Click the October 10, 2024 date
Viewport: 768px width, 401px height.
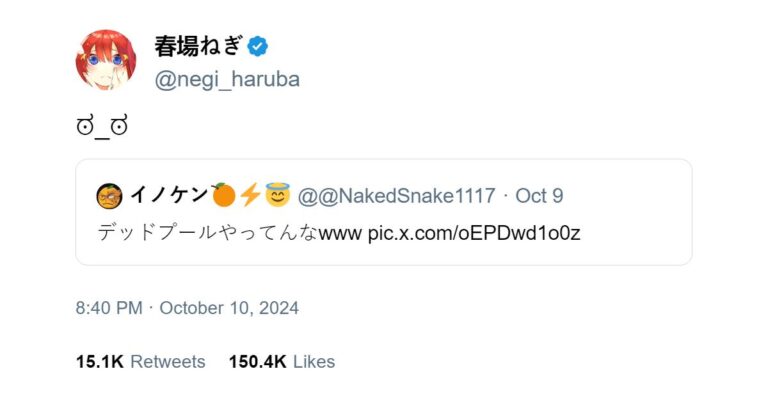pyautogui.click(x=229, y=308)
